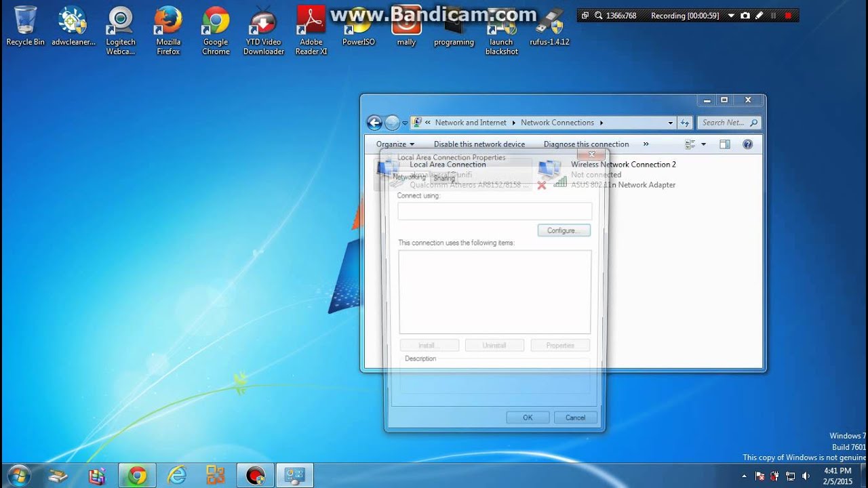This screenshot has height=488, width=868.
Task: Open the help icon in explorer
Action: point(747,144)
